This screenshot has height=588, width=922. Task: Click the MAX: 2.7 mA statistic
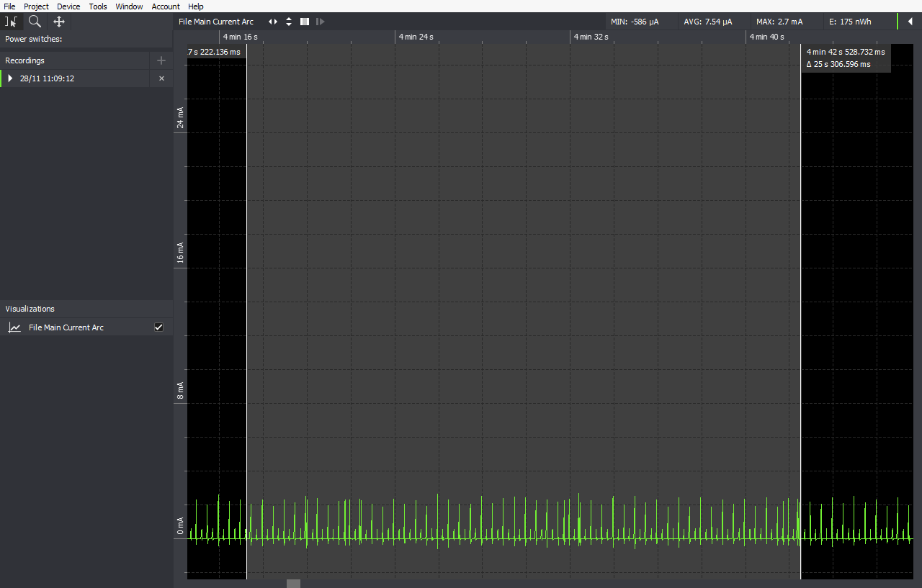pos(779,22)
